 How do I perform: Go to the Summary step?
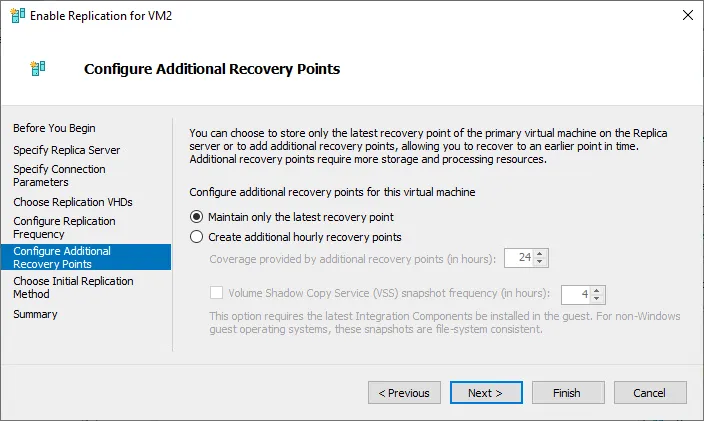click(35, 314)
